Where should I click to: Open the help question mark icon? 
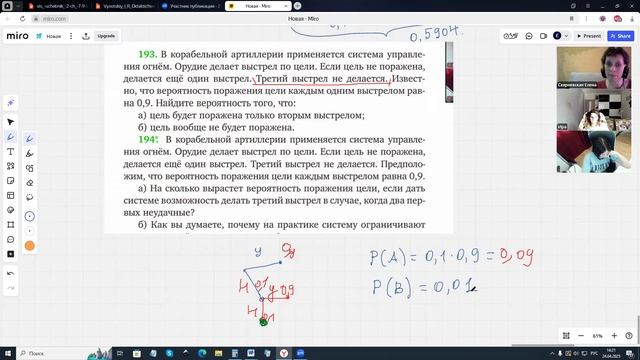629,336
